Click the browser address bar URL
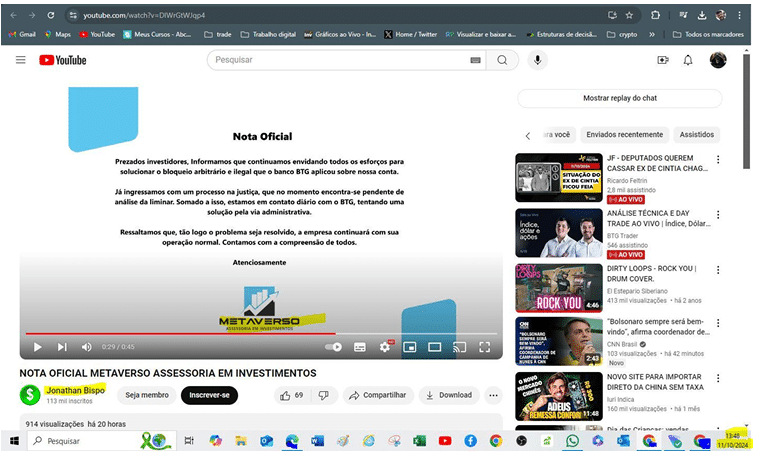The width and height of the screenshot is (760, 460). click(x=143, y=16)
